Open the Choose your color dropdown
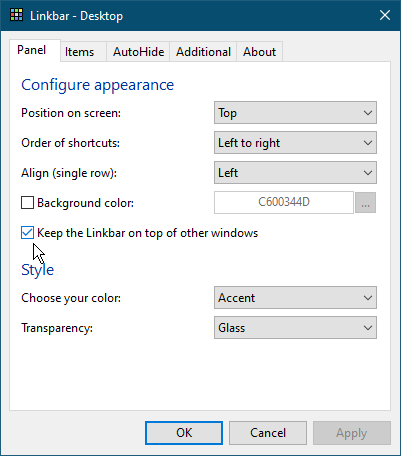This screenshot has height=456, width=401. coord(295,298)
